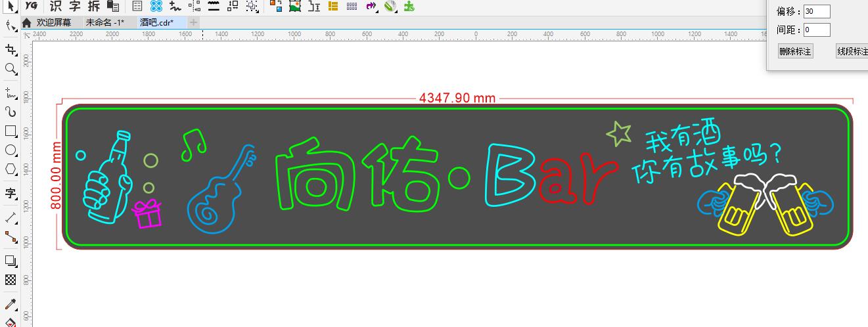Click the yellow list toolbar icon
The height and width of the screenshot is (327, 868).
(333, 7)
